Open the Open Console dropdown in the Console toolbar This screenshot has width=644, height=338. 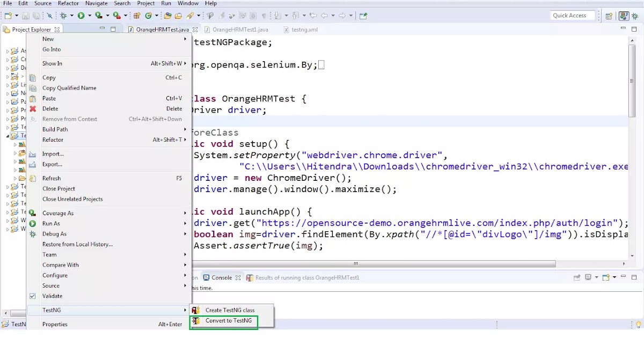614,277
